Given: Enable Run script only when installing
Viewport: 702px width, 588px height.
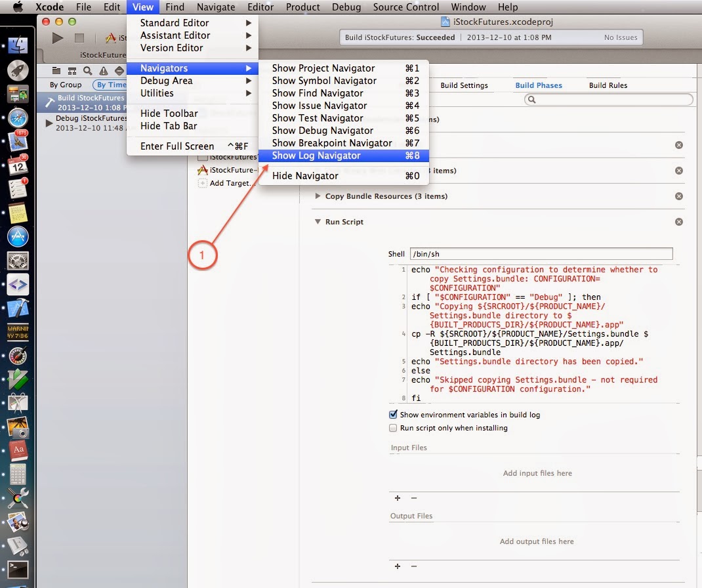Looking at the screenshot, I should 393,428.
